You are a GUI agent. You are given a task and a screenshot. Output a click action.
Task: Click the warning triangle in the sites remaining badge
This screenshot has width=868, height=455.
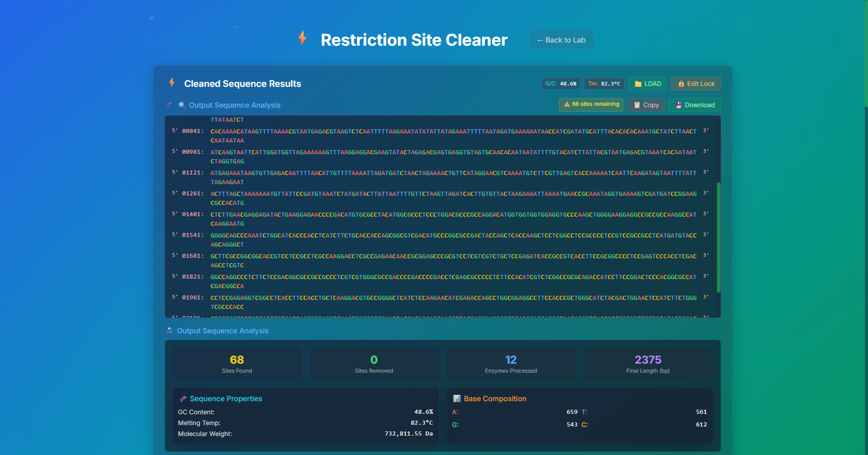click(x=568, y=104)
